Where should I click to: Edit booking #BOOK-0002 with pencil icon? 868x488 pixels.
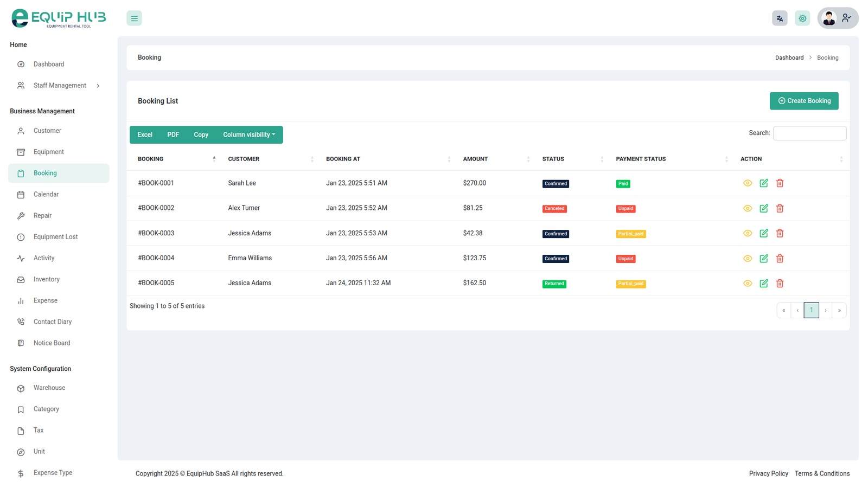point(763,208)
